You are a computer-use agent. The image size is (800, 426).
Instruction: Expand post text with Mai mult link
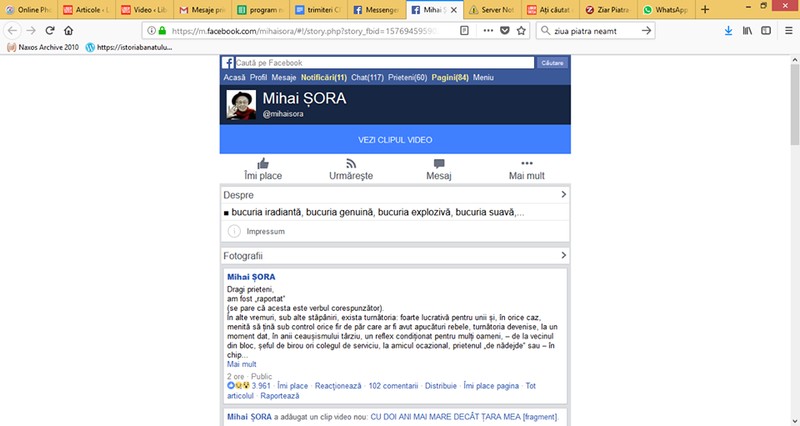point(241,364)
